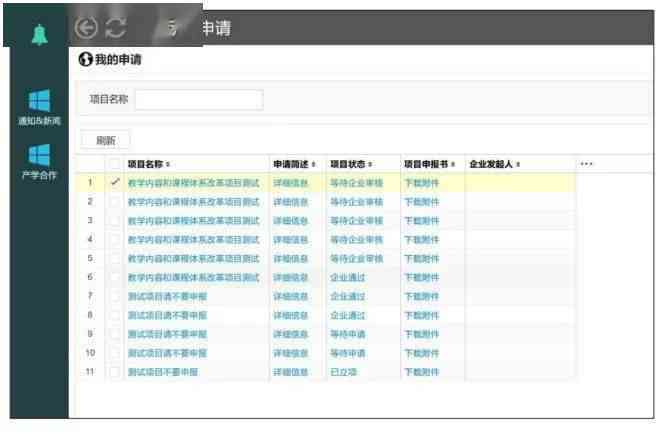Click 等待企业审核 status in row 5
667x443 pixels.
coord(356,258)
